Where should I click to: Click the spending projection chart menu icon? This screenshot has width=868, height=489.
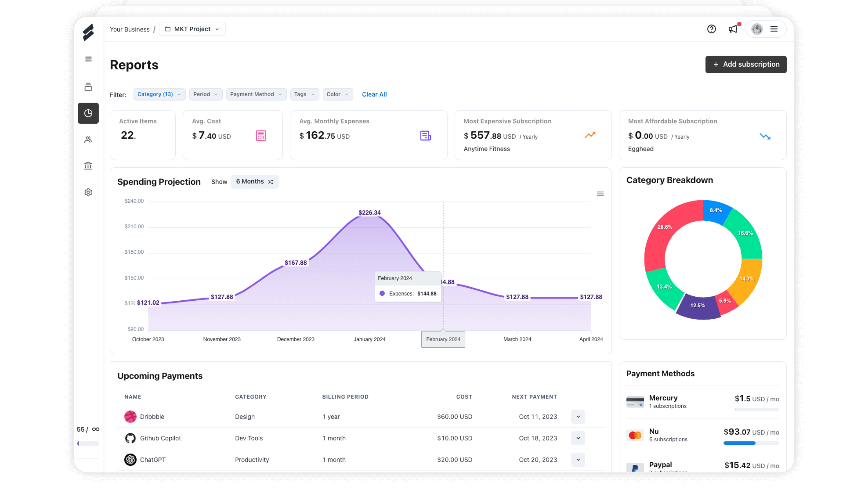coord(600,194)
